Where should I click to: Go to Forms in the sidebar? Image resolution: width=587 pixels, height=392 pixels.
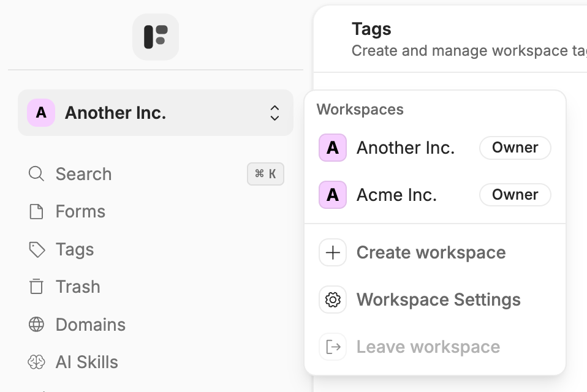(156, 212)
